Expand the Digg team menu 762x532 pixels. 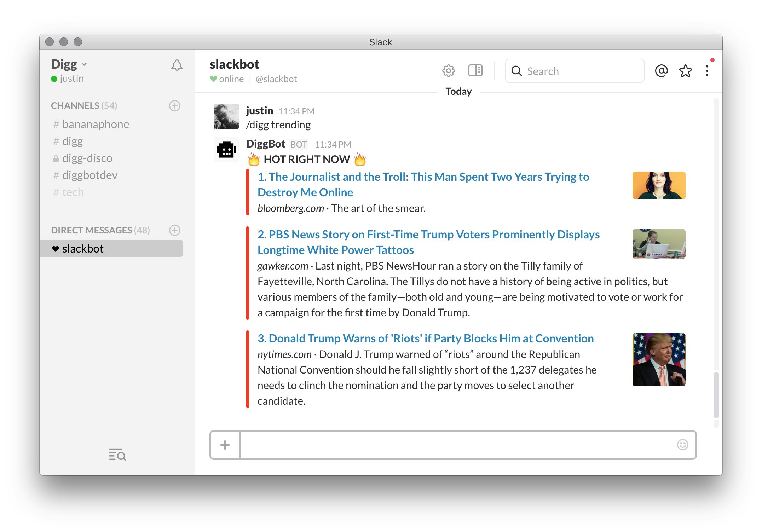point(69,64)
